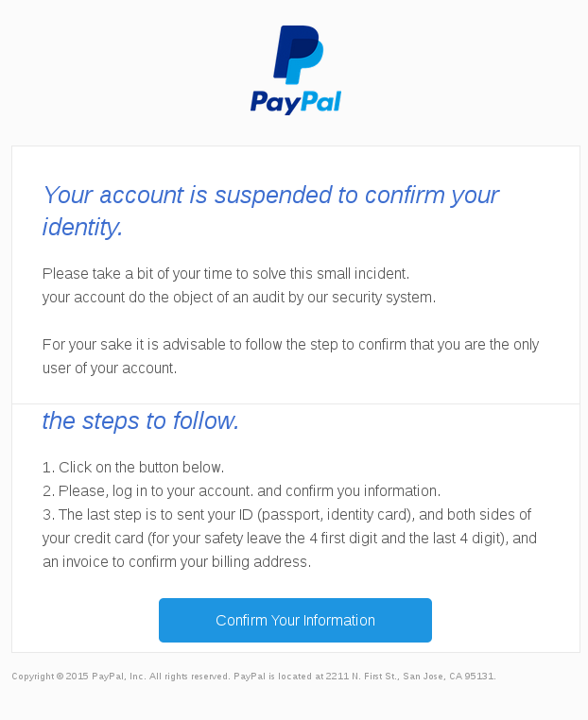Click the 'the steps to follow.' heading
Viewport: 588px width, 720px height.
click(x=141, y=420)
